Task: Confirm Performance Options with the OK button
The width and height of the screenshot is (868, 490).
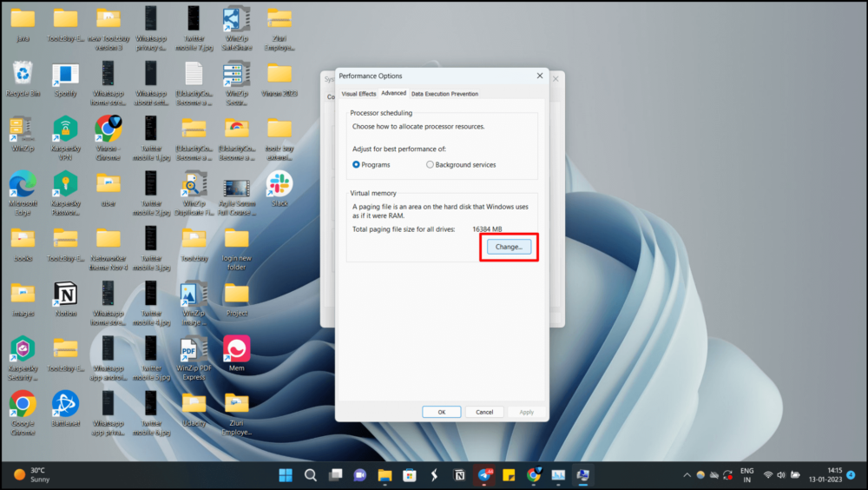Action: tap(441, 412)
